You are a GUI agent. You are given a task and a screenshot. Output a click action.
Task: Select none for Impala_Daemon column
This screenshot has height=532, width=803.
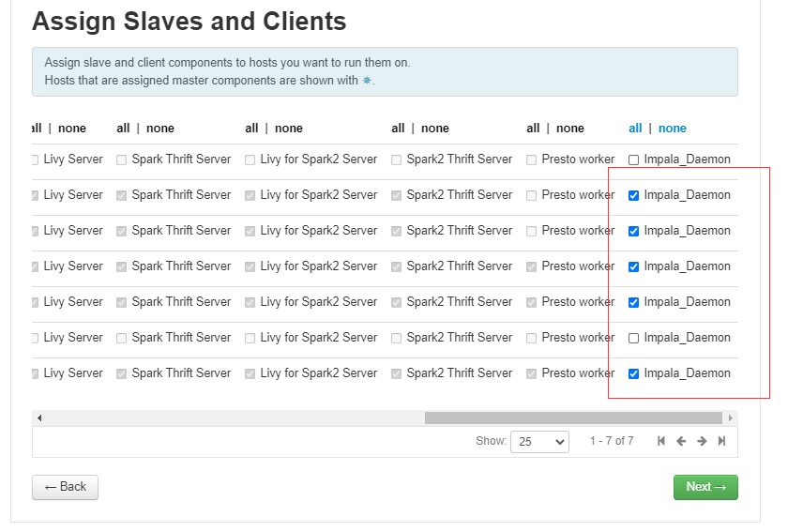tap(673, 128)
